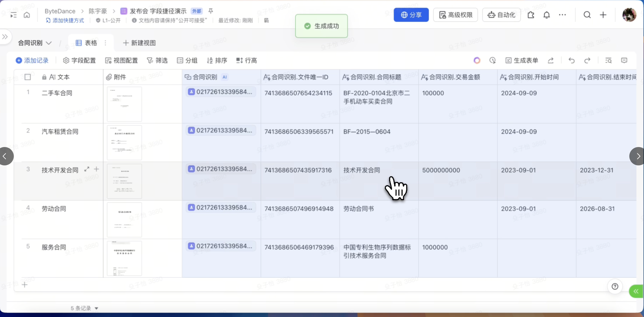This screenshot has width=644, height=317.
Task: Open the search magnifier icon
Action: [x=587, y=15]
